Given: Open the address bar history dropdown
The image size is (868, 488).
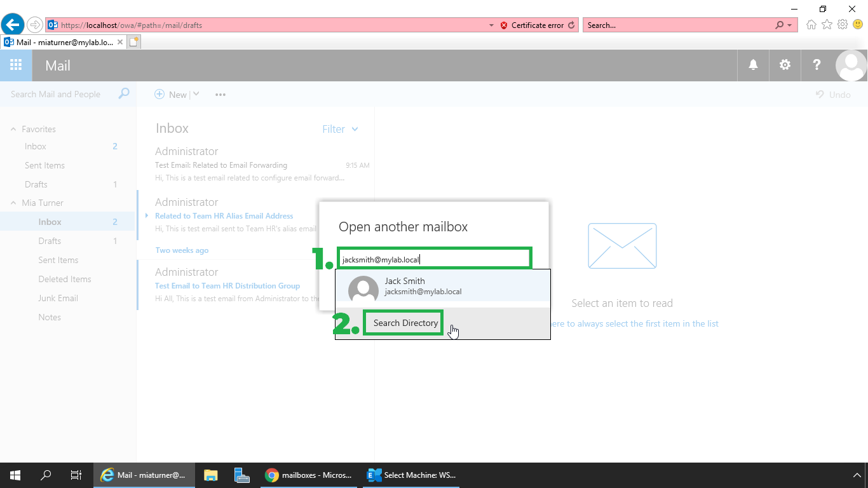Looking at the screenshot, I should click(491, 25).
